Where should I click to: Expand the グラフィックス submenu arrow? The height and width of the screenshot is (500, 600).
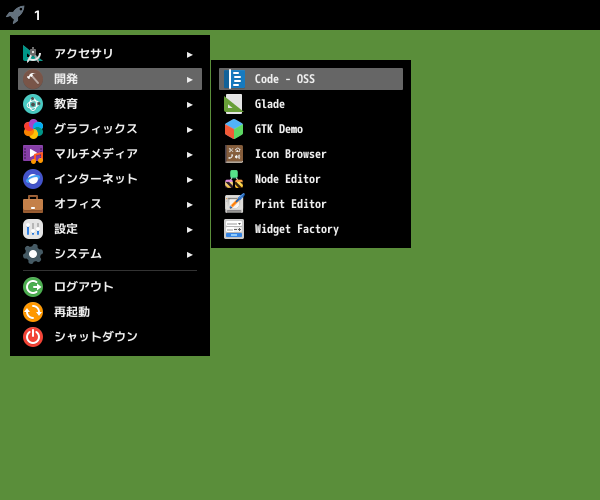189,130
